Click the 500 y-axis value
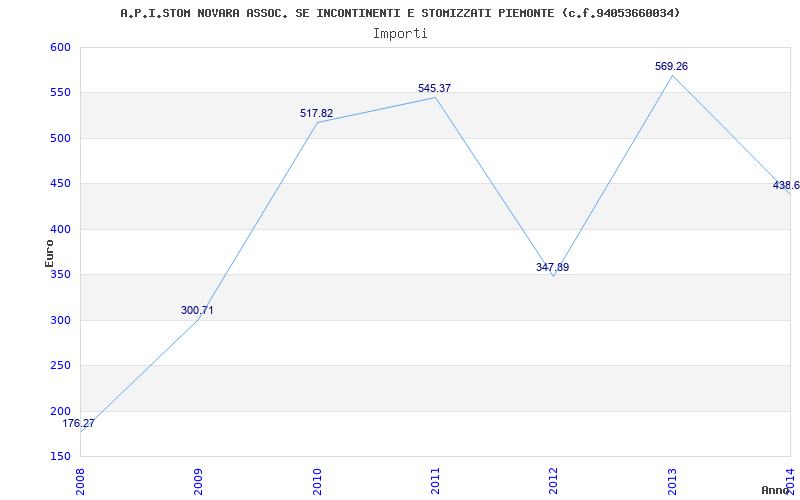 coord(60,138)
